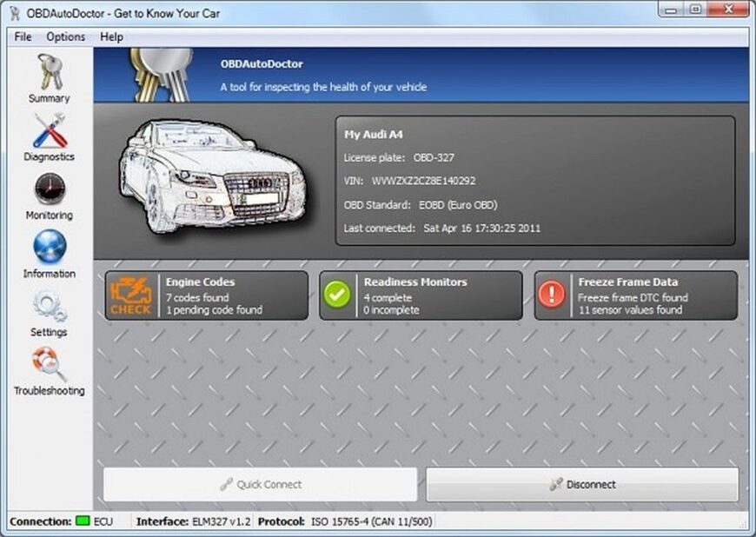Select the Readiness Monitors panel title
756x537 pixels.
click(415, 282)
